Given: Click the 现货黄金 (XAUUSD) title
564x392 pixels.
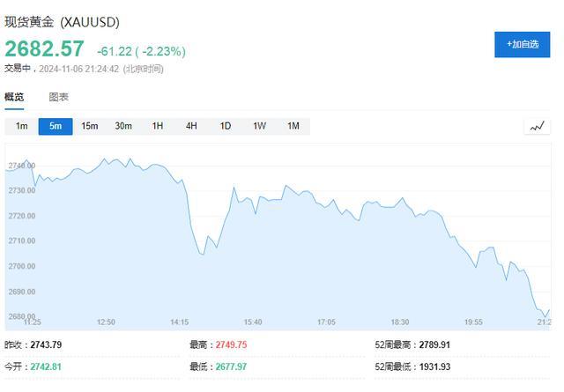Looking at the screenshot, I should (x=62, y=22).
